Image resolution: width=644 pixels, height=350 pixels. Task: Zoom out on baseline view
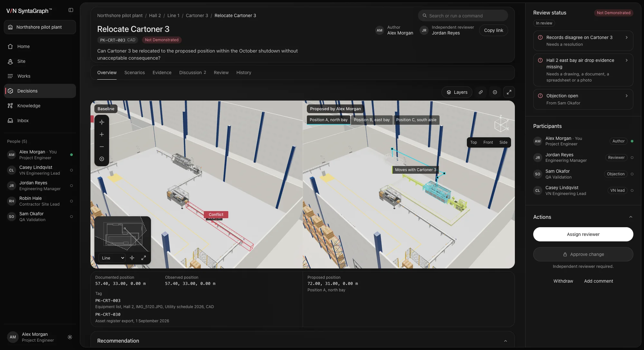point(102,147)
